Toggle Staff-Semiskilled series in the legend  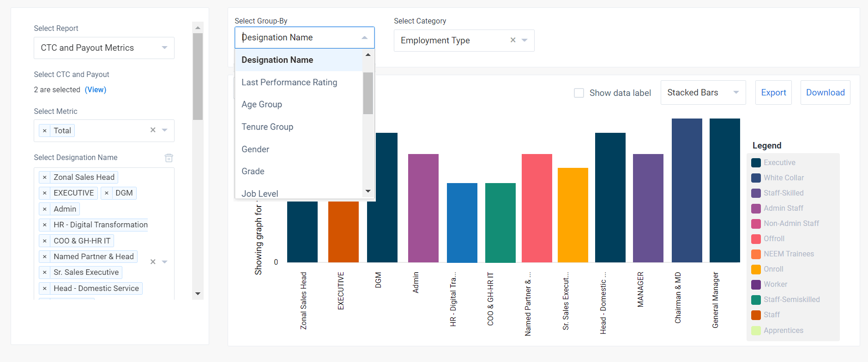[x=791, y=300]
